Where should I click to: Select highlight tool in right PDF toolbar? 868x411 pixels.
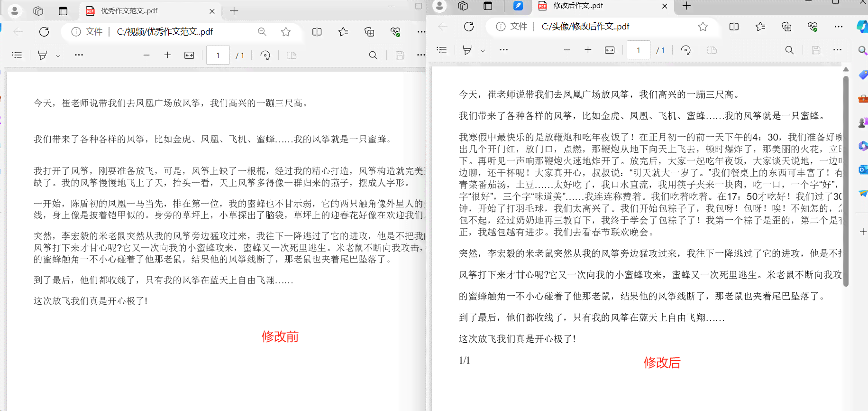pyautogui.click(x=467, y=50)
